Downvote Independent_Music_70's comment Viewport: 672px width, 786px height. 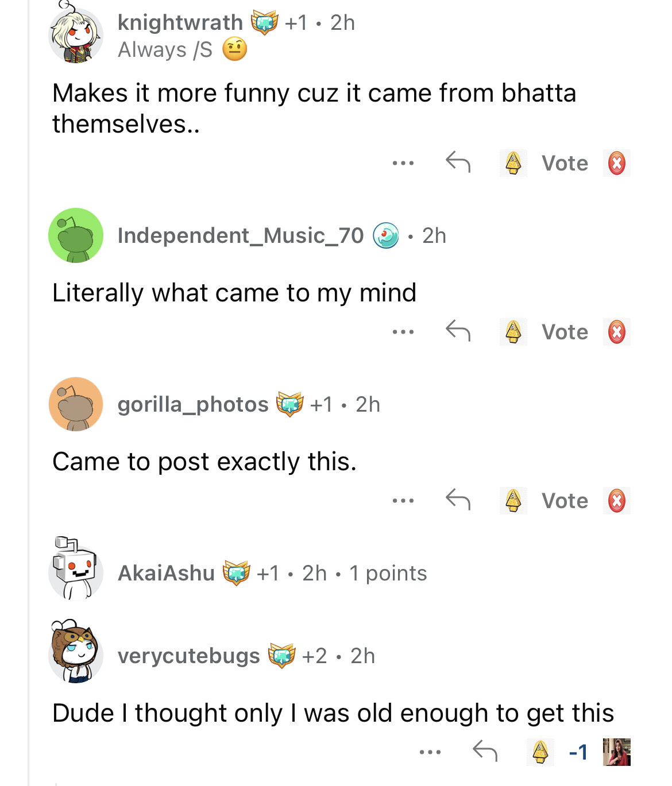(x=616, y=332)
